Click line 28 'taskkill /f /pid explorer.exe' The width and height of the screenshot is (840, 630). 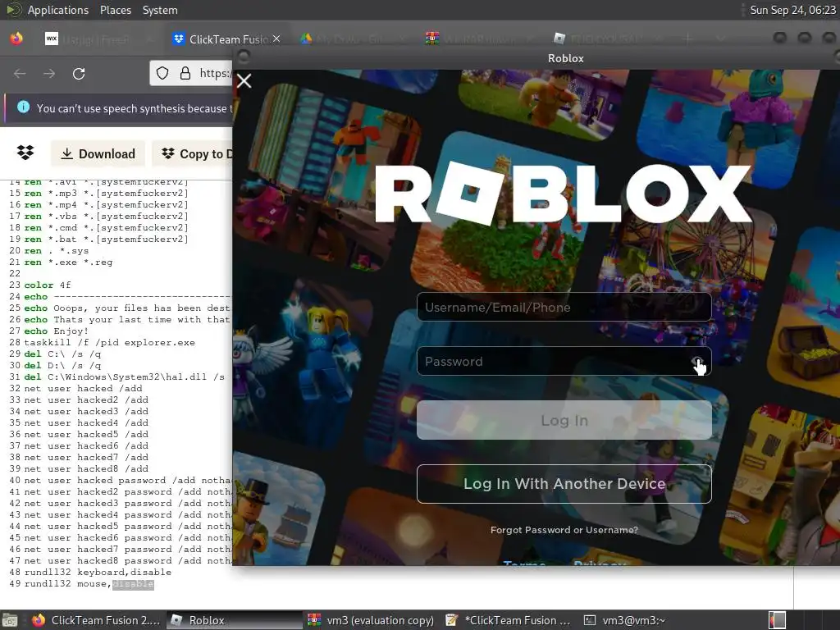click(109, 342)
